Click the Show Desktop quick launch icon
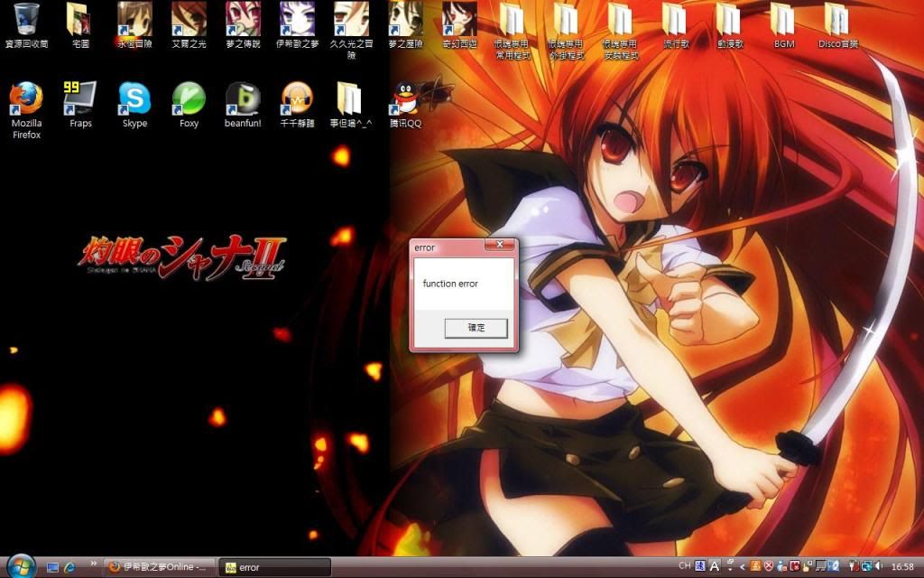The width and height of the screenshot is (924, 578). 52,567
